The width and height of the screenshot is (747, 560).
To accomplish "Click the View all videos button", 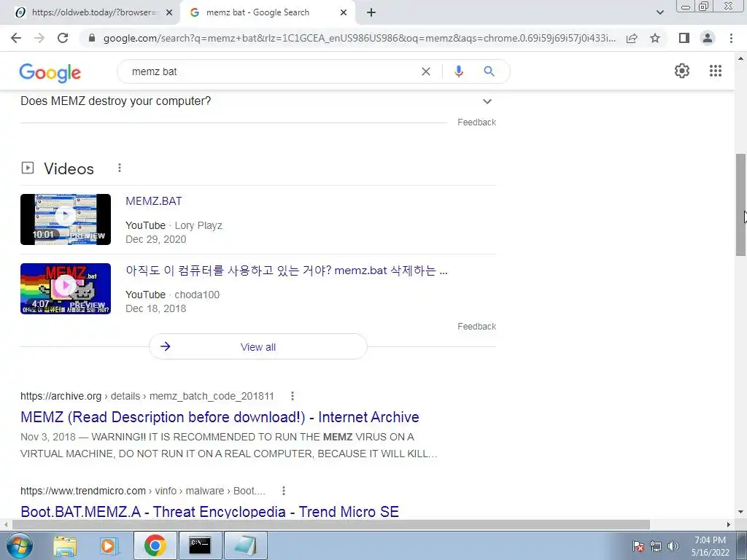I will (258, 346).
